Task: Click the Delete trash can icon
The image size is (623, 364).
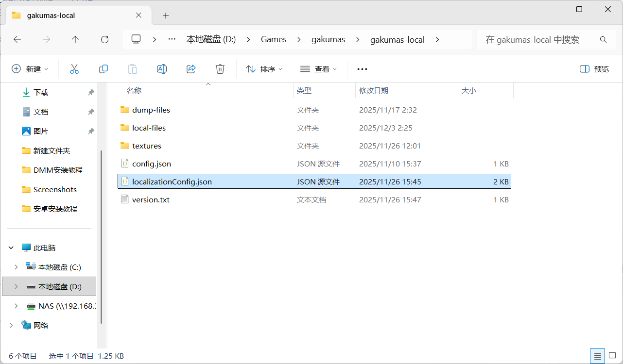Action: pyautogui.click(x=220, y=69)
